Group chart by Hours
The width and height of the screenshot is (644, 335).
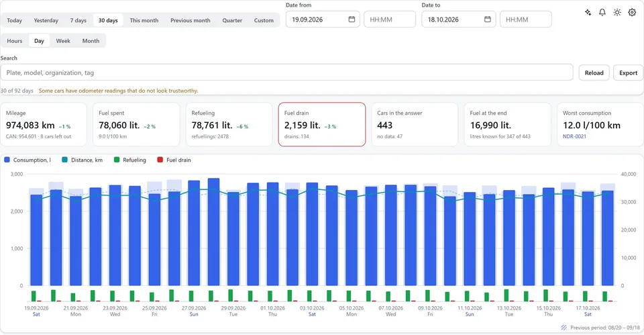click(14, 41)
